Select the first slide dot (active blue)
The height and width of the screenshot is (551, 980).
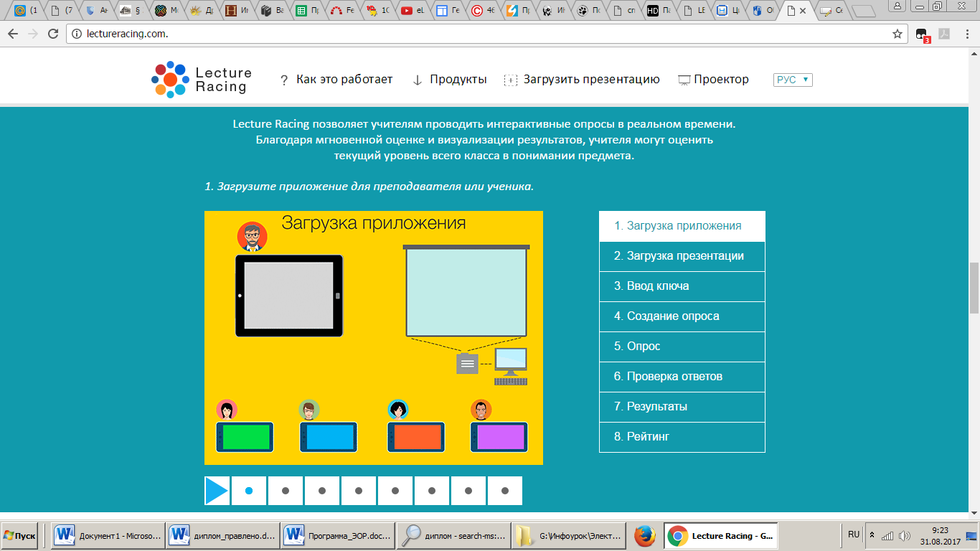(249, 491)
